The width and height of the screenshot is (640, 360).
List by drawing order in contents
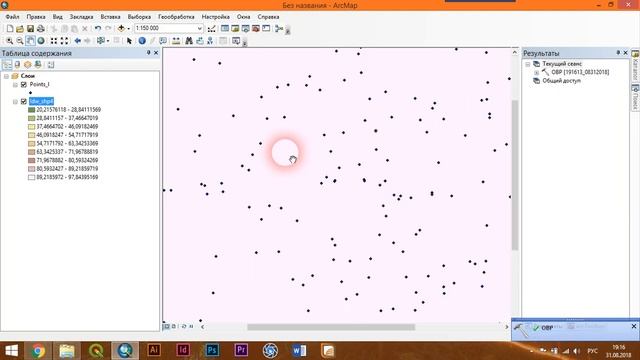tap(7, 64)
